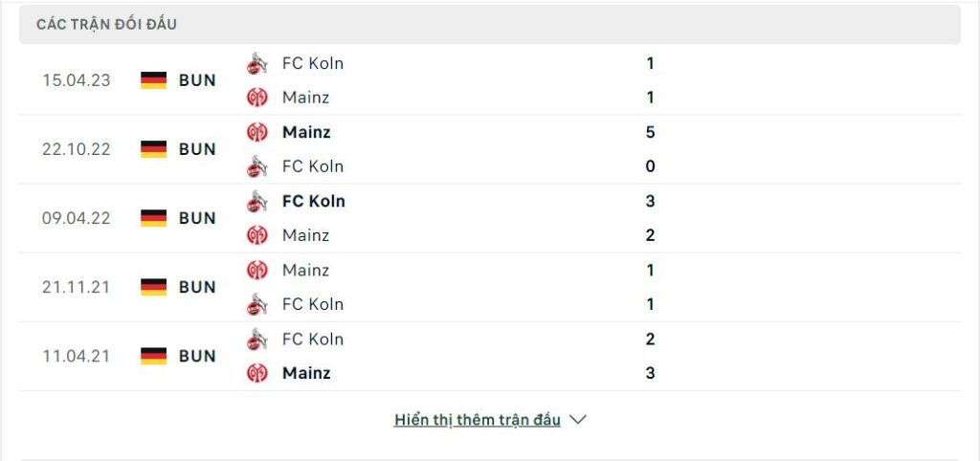Click score 5 in Mainz vs FC Koln
980x461 pixels.
(x=650, y=132)
